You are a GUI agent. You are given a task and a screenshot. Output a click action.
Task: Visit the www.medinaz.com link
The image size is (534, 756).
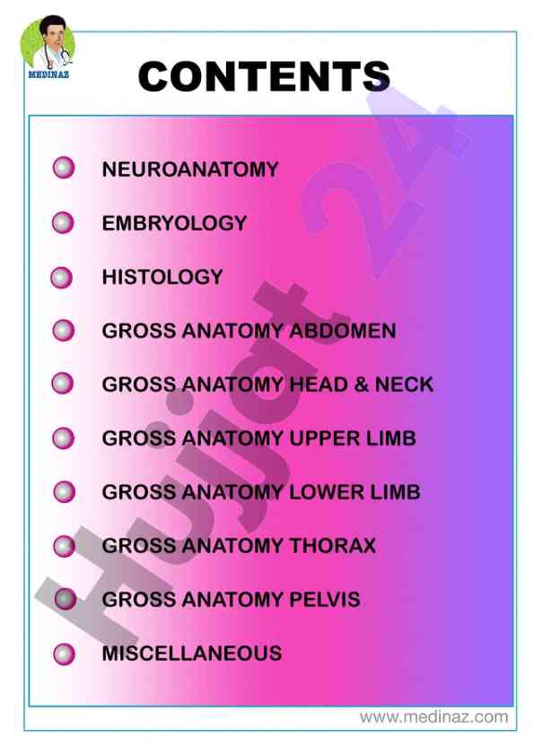point(433,717)
